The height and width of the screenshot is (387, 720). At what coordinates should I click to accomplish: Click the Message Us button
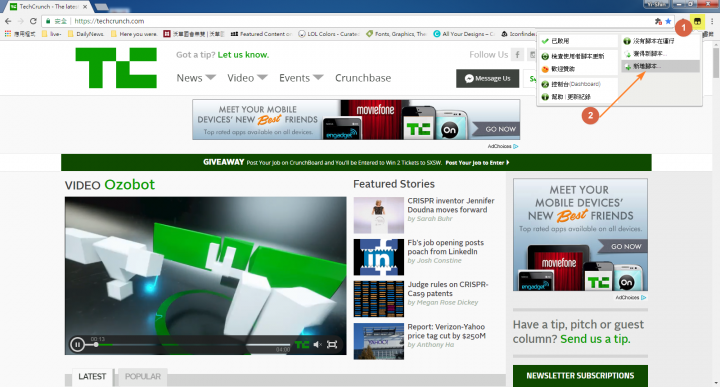[487, 79]
